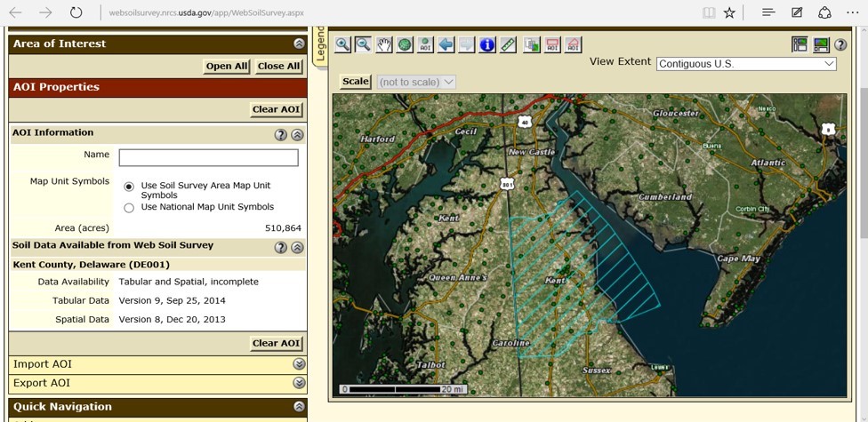
Task: Click the full extent globe icon
Action: [405, 44]
